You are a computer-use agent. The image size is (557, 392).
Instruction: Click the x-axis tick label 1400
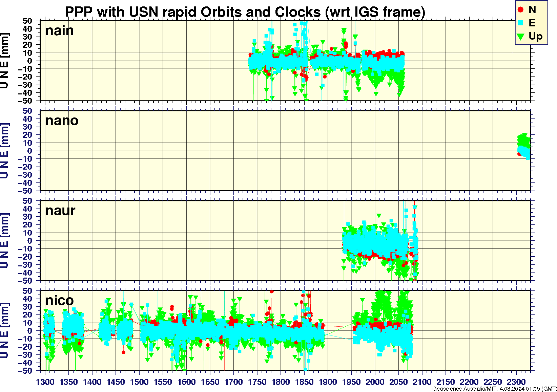click(92, 382)
